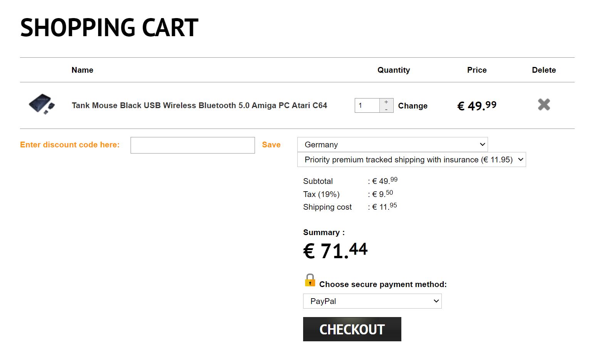Expand the Priority premium shipping method dropdown

[411, 160]
